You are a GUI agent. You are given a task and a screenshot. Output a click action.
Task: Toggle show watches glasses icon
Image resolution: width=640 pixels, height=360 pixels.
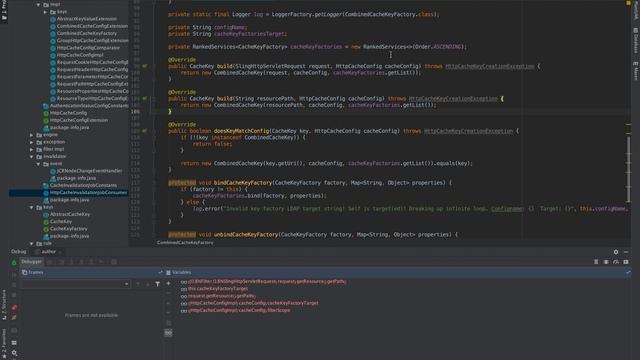[168, 333]
